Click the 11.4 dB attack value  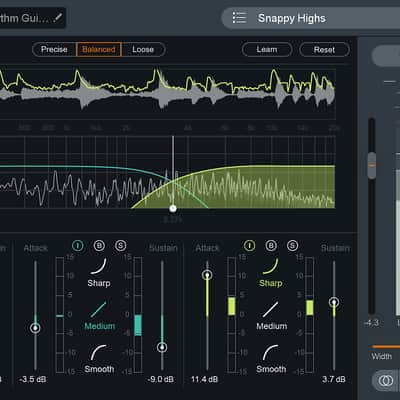(204, 379)
